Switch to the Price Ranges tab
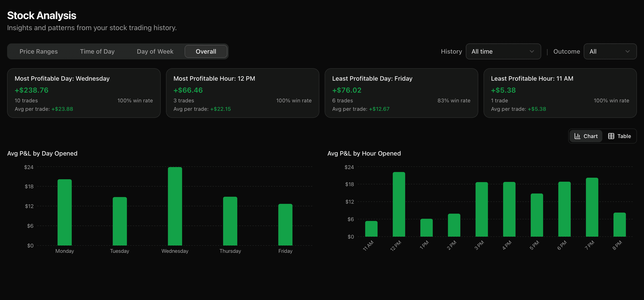 coord(39,51)
